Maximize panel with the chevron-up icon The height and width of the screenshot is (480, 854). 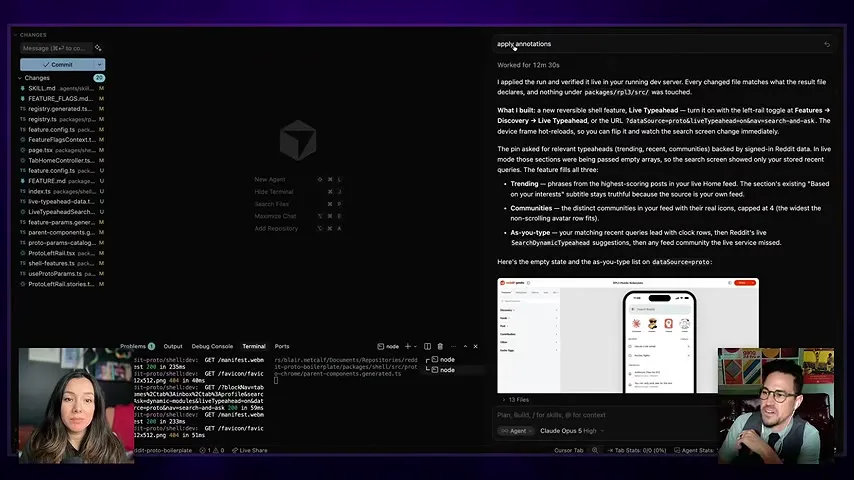click(465, 347)
